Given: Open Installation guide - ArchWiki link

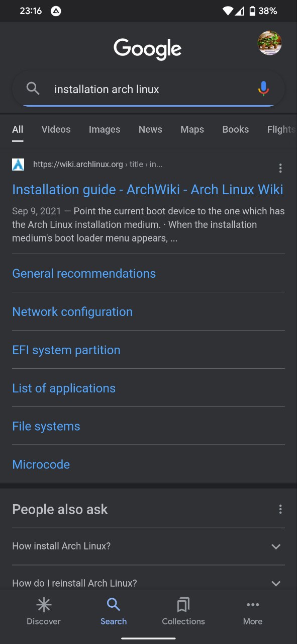Looking at the screenshot, I should [x=148, y=189].
